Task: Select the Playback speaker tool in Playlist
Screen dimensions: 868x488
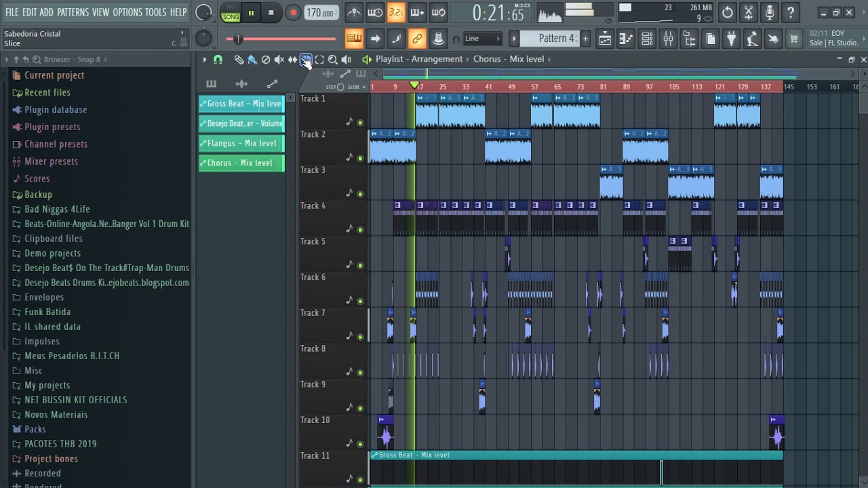Action: click(347, 60)
